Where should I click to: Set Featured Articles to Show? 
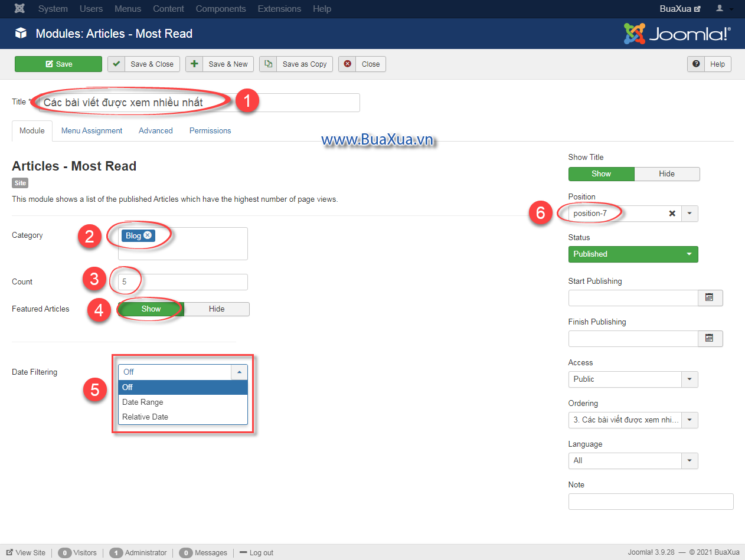[x=151, y=309]
